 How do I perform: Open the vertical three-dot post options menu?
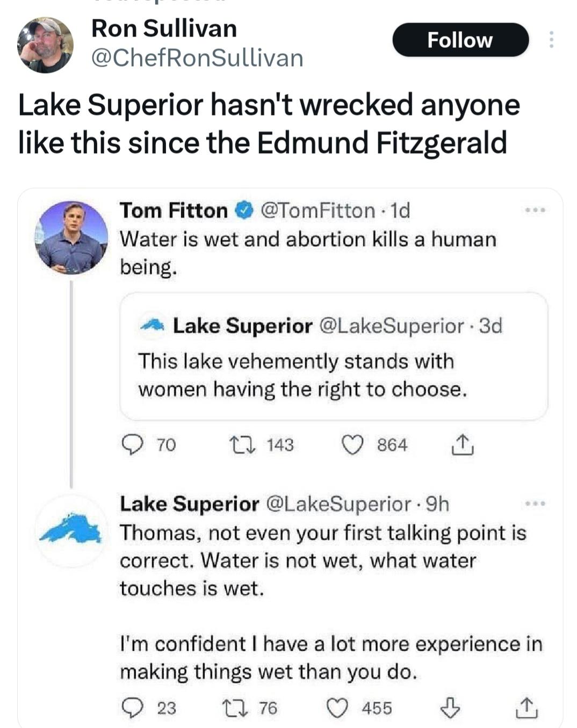click(x=551, y=40)
